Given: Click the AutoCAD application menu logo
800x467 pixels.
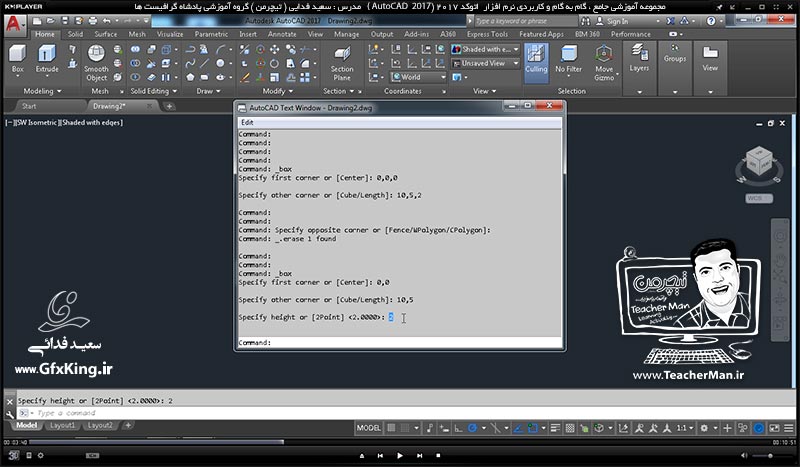Looking at the screenshot, I should point(14,24).
